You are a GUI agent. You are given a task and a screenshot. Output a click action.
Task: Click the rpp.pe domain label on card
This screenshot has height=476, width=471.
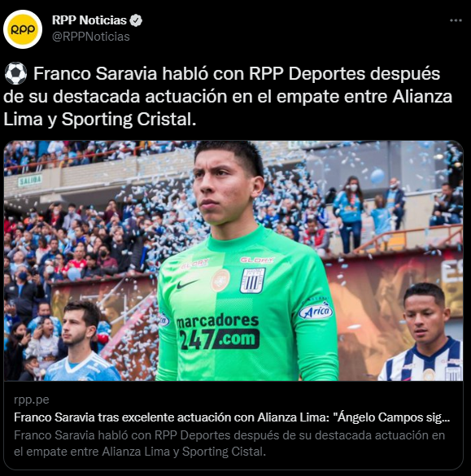[x=32, y=400]
